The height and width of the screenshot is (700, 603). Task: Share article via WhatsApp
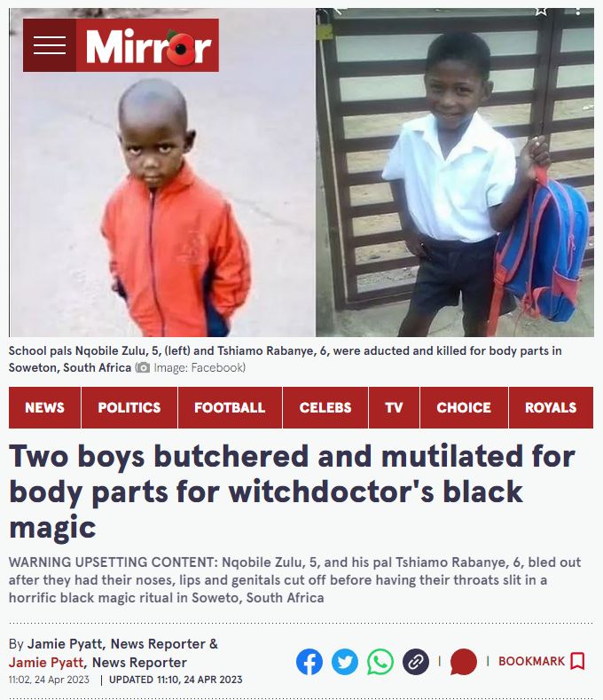coord(380,662)
